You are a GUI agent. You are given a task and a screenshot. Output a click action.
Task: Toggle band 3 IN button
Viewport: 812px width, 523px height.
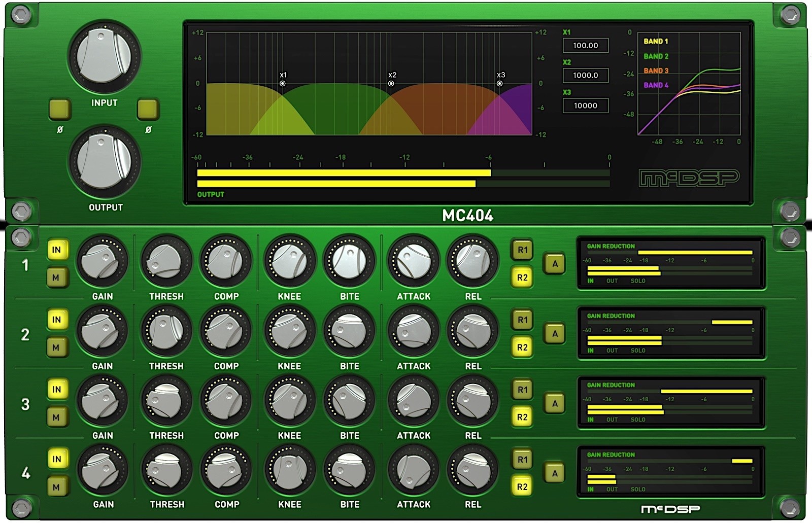(56, 390)
